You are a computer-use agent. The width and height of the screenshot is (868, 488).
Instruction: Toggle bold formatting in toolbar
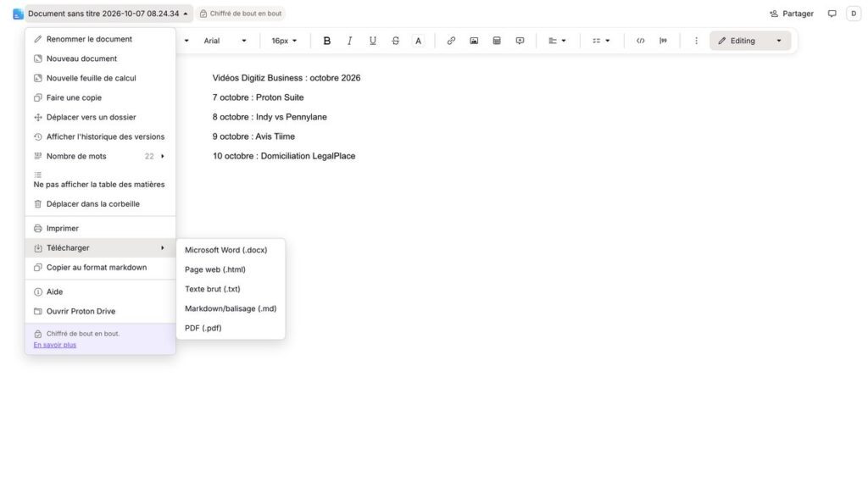[x=326, y=41]
